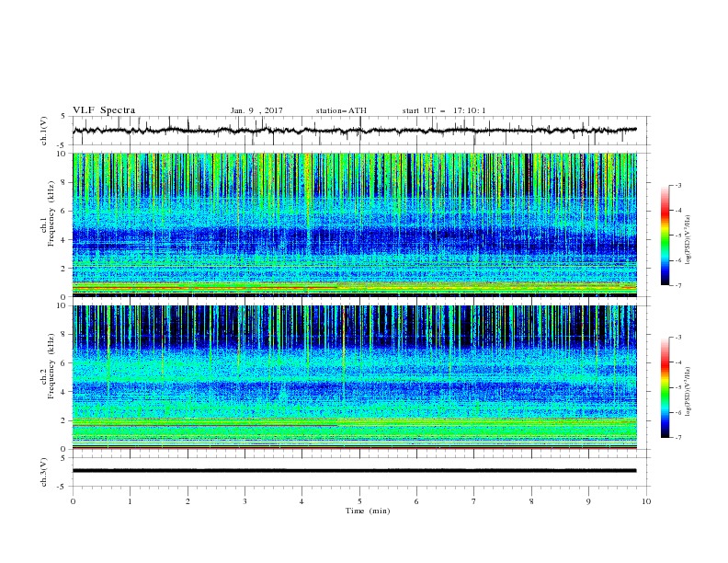Select the "start UT = 17:10:1" text
The width and height of the screenshot is (728, 563).
point(444,110)
